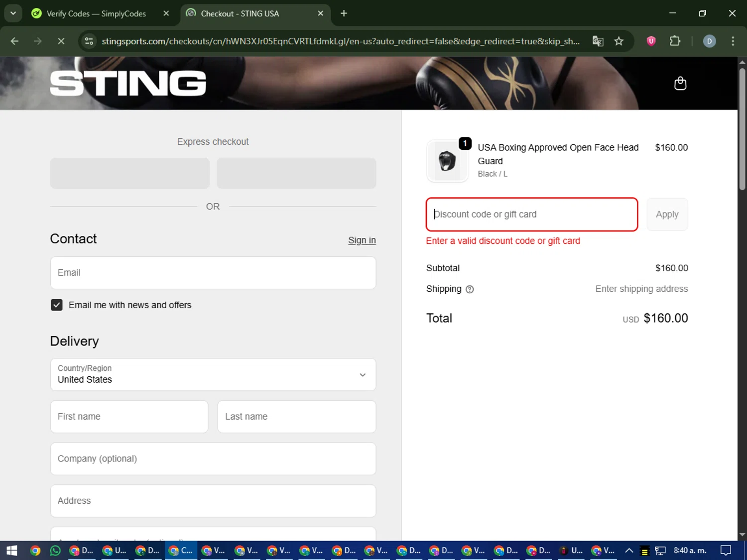Image resolution: width=747 pixels, height=560 pixels.
Task: Click the forward navigation arrow
Action: click(x=38, y=41)
